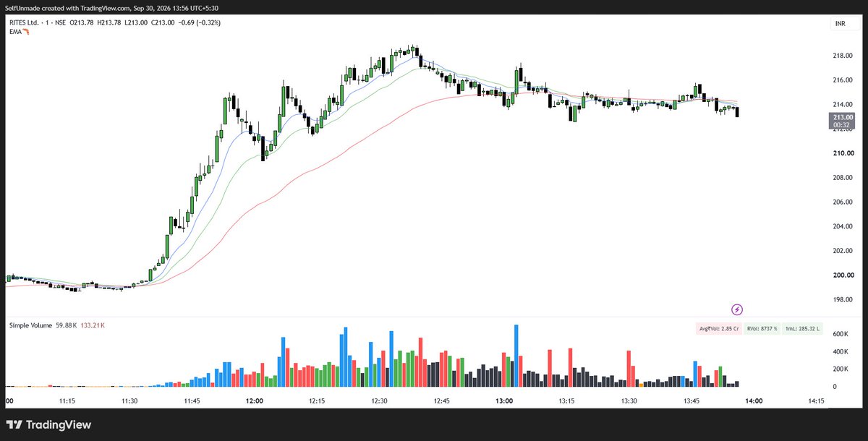Click the 11:30 time axis label
Image resolution: width=868 pixels, height=441 pixels.
pos(129,401)
